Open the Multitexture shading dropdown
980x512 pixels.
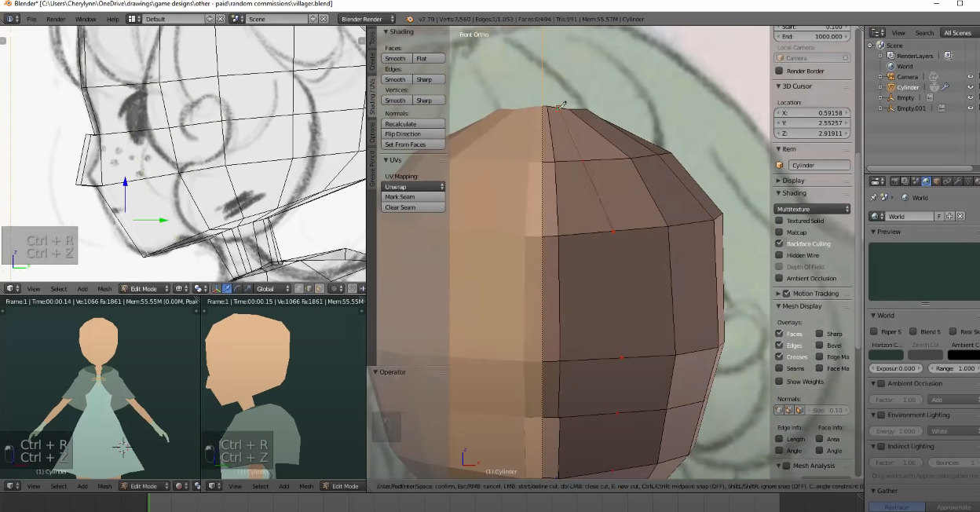click(x=812, y=209)
